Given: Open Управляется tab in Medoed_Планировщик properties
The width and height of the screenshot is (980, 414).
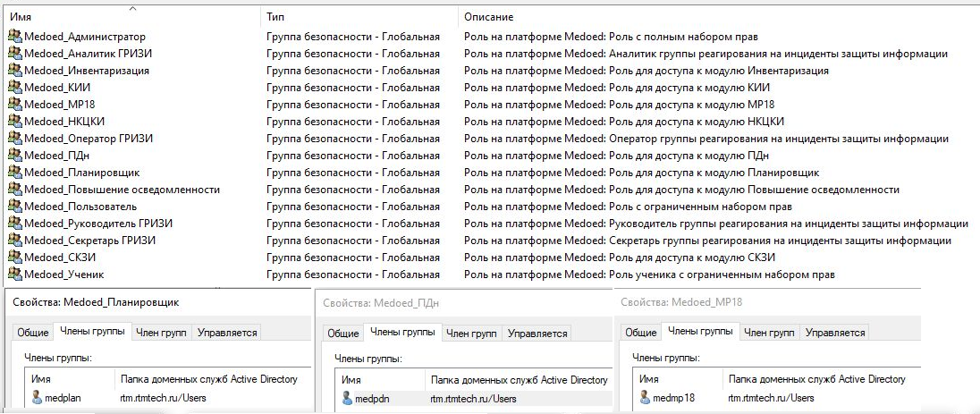Looking at the screenshot, I should (227, 333).
